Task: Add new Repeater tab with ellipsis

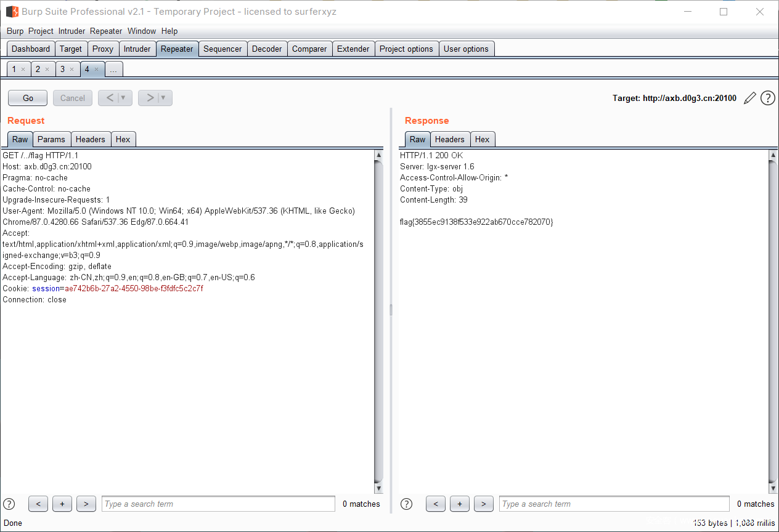Action: point(113,69)
